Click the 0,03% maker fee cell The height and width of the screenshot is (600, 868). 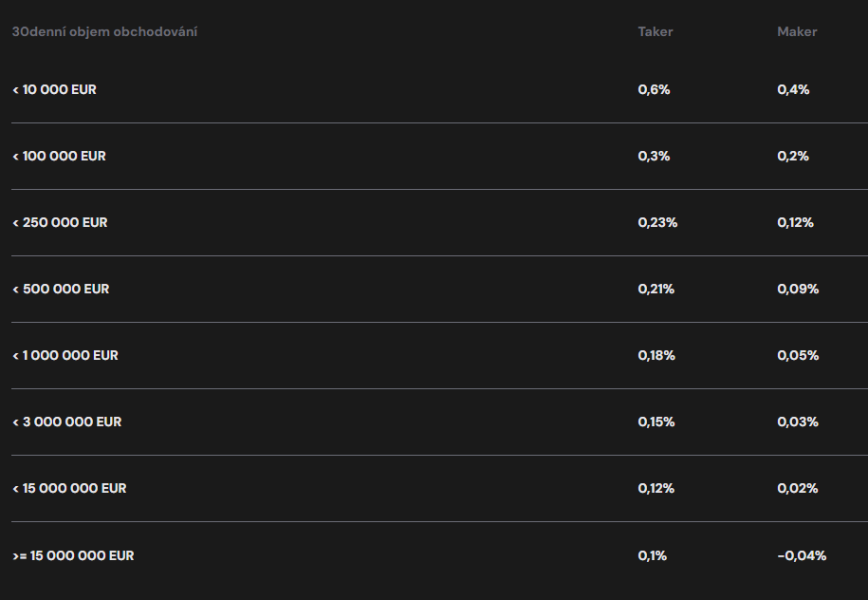[x=797, y=422]
